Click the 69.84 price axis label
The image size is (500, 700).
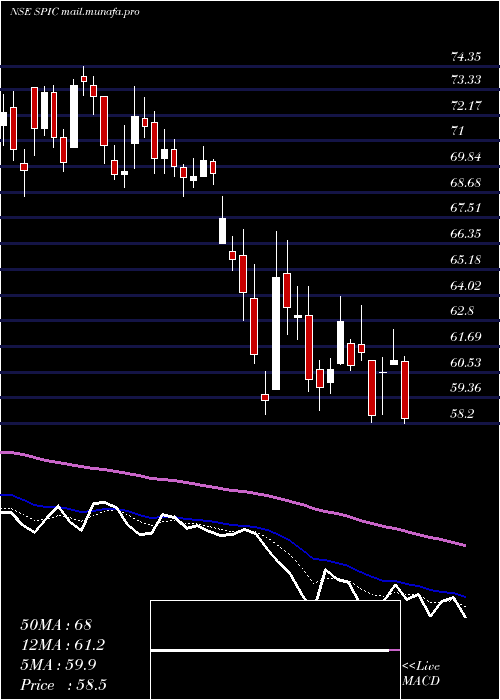coord(466,157)
